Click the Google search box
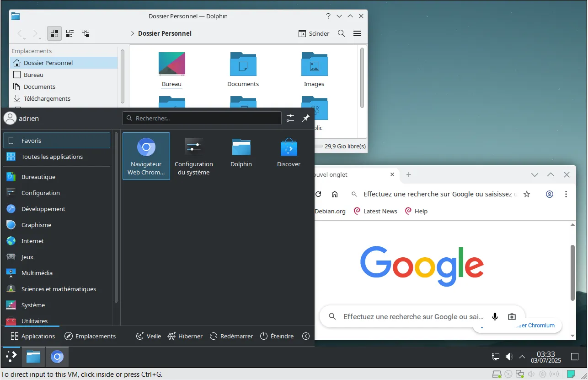 [422, 316]
